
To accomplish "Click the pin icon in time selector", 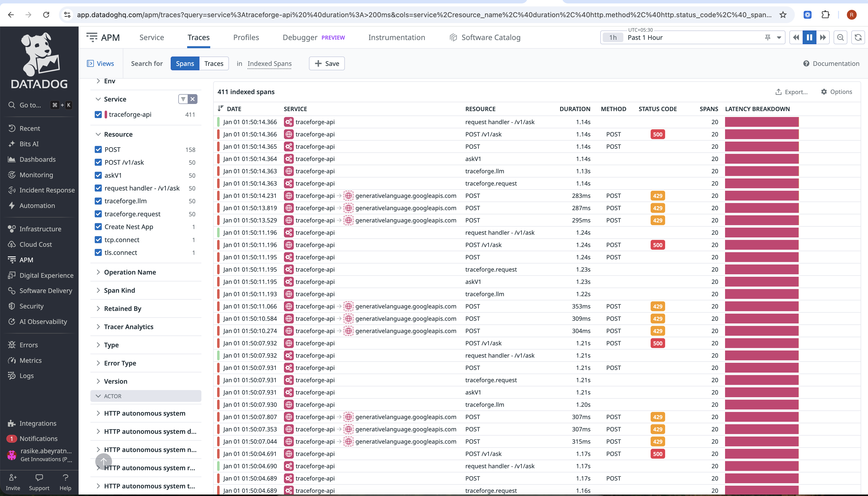I will pos(768,37).
